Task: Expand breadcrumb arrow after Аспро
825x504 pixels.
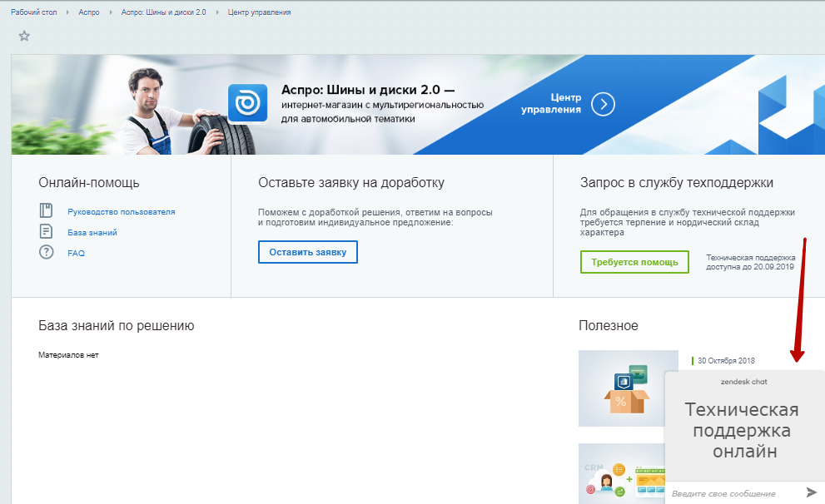Action: [111, 12]
